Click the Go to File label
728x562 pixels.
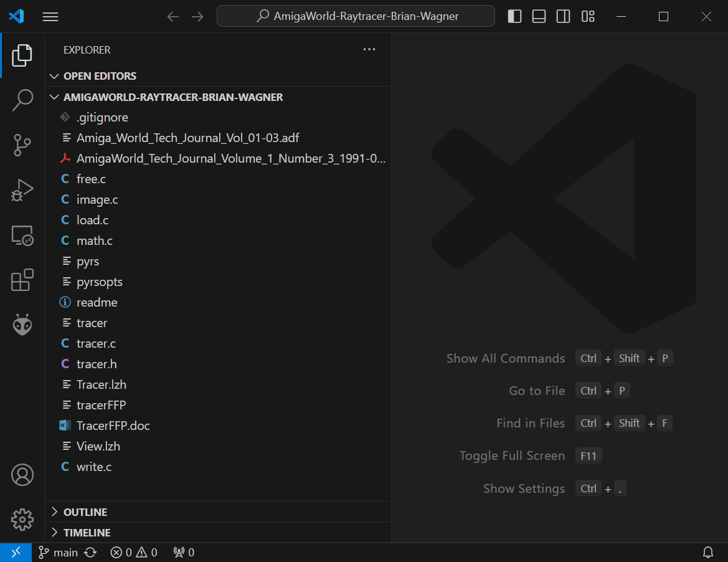pos(537,391)
